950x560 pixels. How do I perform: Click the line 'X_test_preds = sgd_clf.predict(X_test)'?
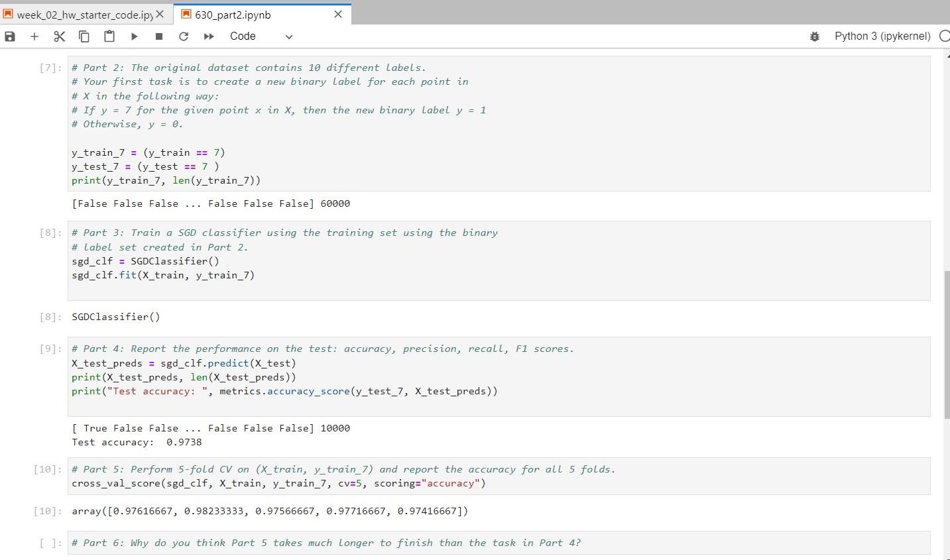pos(184,363)
